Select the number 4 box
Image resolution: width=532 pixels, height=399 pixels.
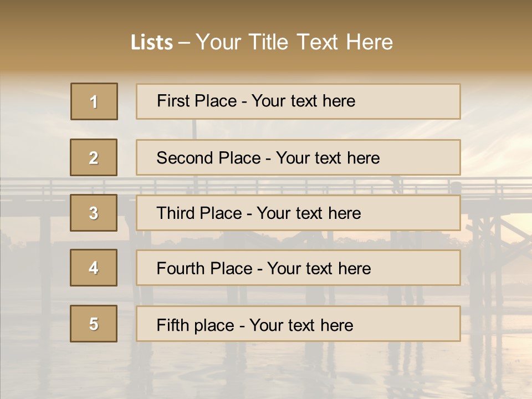94,268
